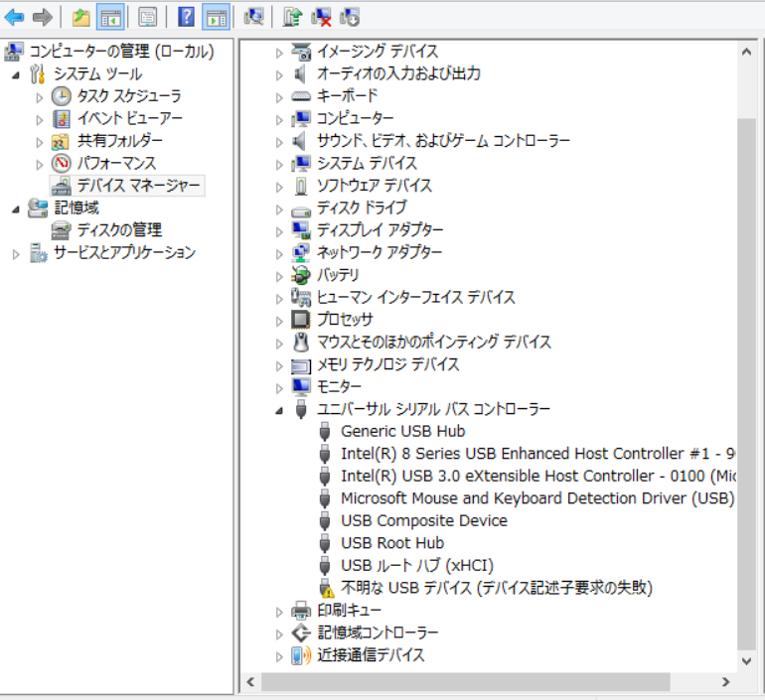The width and height of the screenshot is (765, 700).
Task: Expand the ディスプレイ アダプター node
Action: click(279, 231)
